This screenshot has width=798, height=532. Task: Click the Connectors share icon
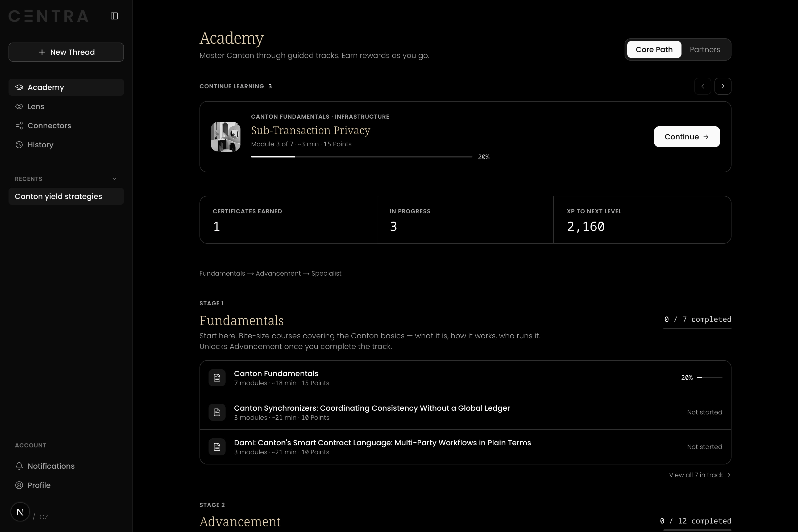pos(19,126)
